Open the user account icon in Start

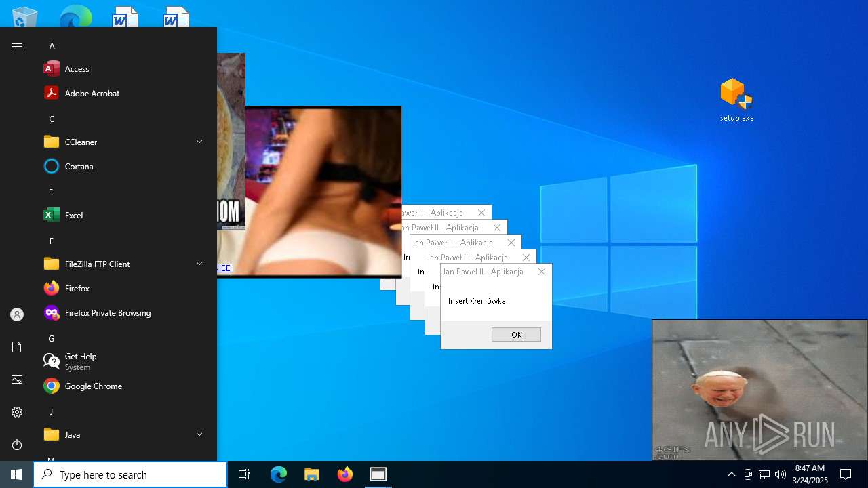click(x=17, y=314)
